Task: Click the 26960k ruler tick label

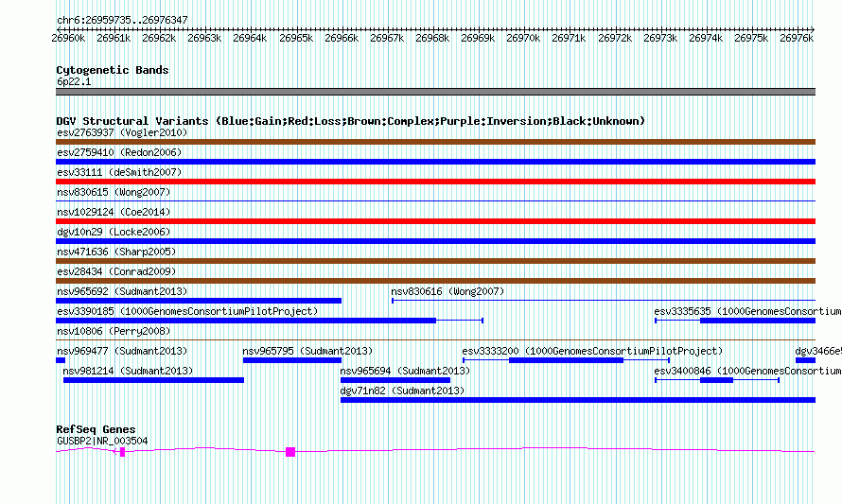Action: click(x=68, y=38)
